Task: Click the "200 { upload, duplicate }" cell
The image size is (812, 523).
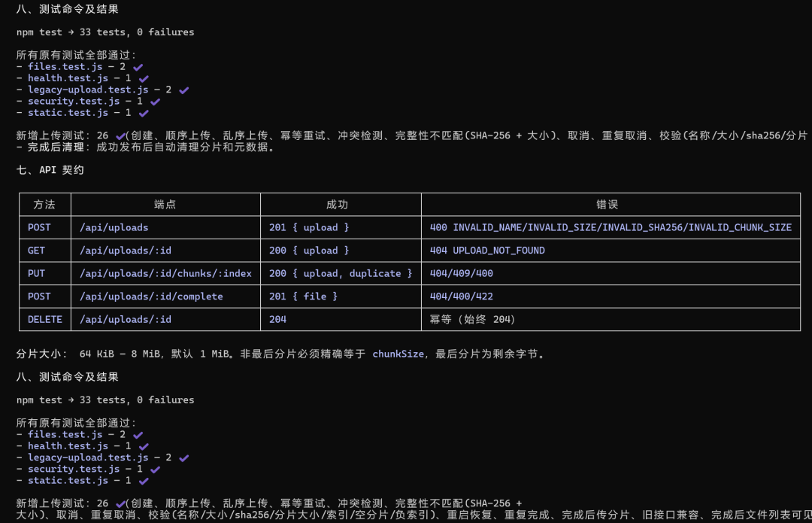Action: (x=341, y=273)
